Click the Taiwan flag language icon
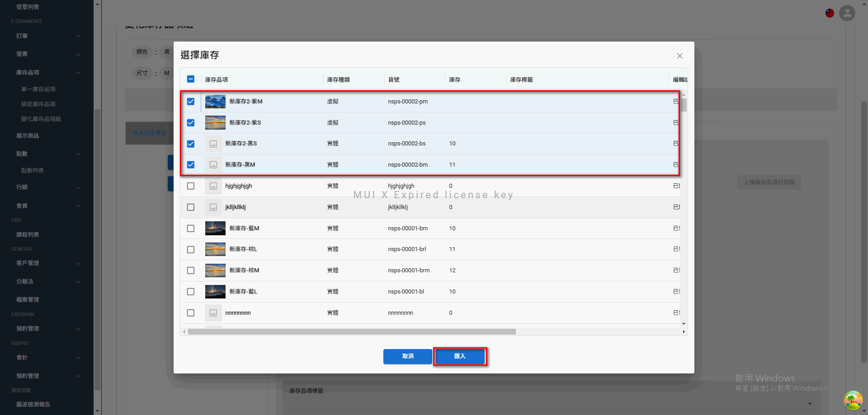868x415 pixels. tap(830, 13)
